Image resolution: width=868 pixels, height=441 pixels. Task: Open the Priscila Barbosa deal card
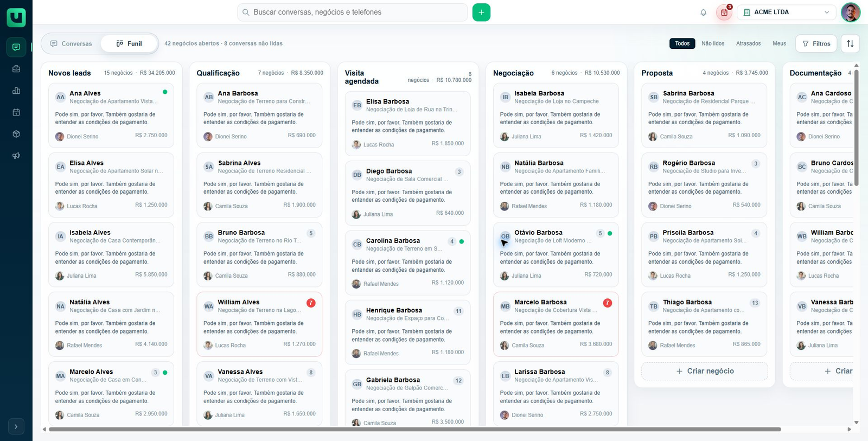pos(704,254)
